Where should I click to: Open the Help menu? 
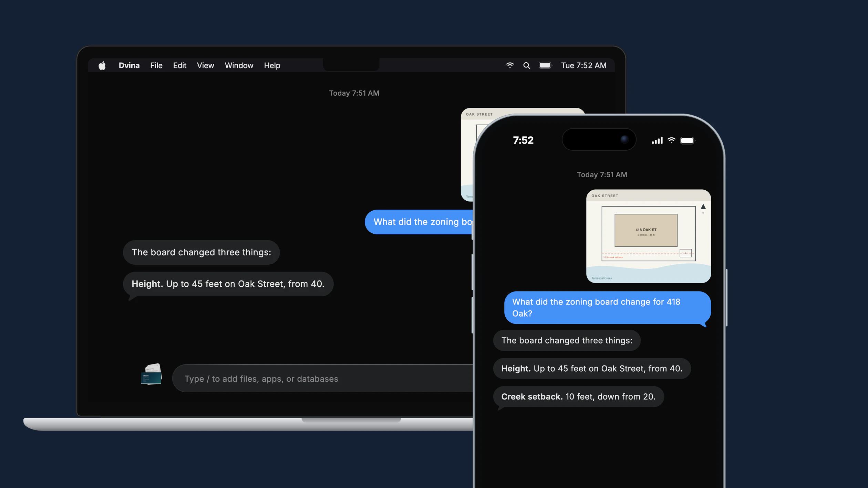(x=272, y=65)
